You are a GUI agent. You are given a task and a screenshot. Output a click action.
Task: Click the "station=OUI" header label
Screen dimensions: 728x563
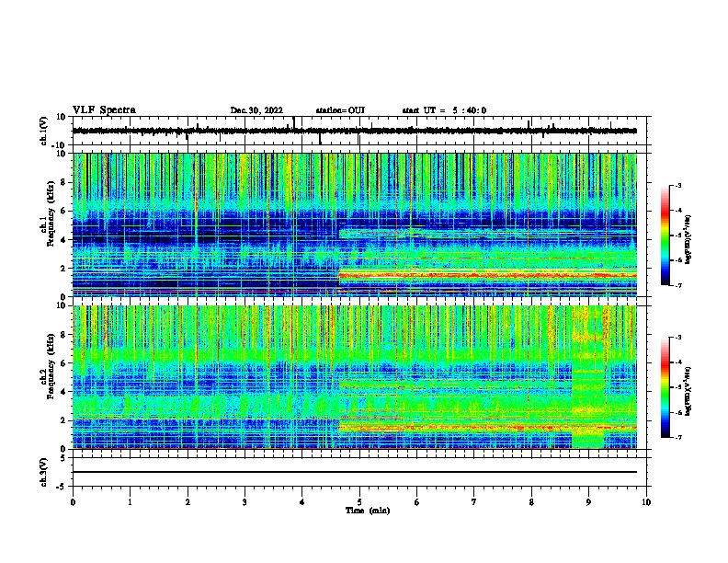point(340,110)
